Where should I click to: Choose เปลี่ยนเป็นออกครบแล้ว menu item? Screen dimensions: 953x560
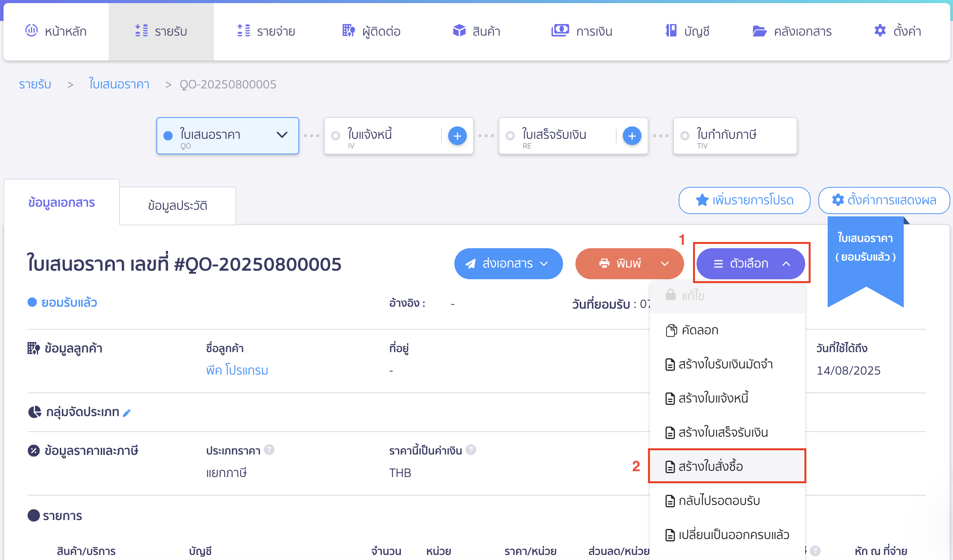tap(728, 535)
